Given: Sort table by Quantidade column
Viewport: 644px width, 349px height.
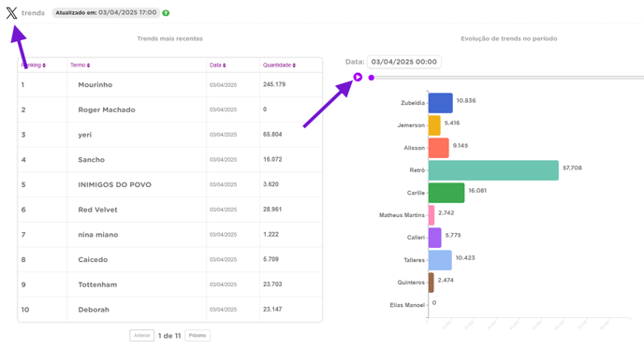Looking at the screenshot, I should pos(279,65).
